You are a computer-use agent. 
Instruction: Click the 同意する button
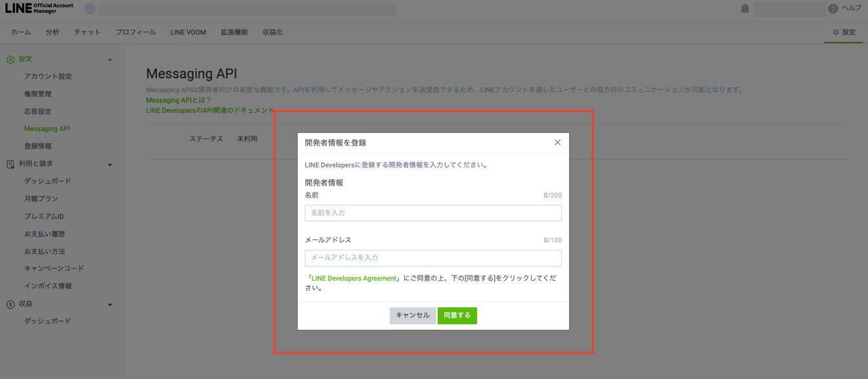[457, 316]
